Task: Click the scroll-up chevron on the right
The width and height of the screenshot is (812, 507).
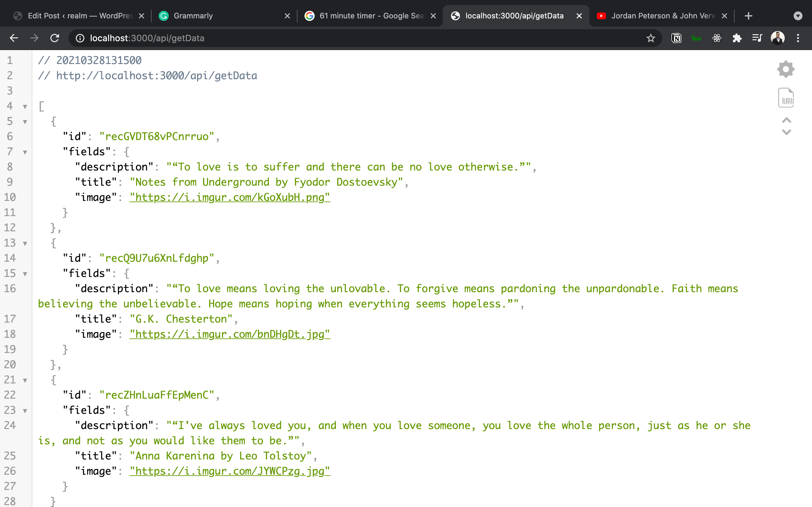Action: [x=786, y=120]
